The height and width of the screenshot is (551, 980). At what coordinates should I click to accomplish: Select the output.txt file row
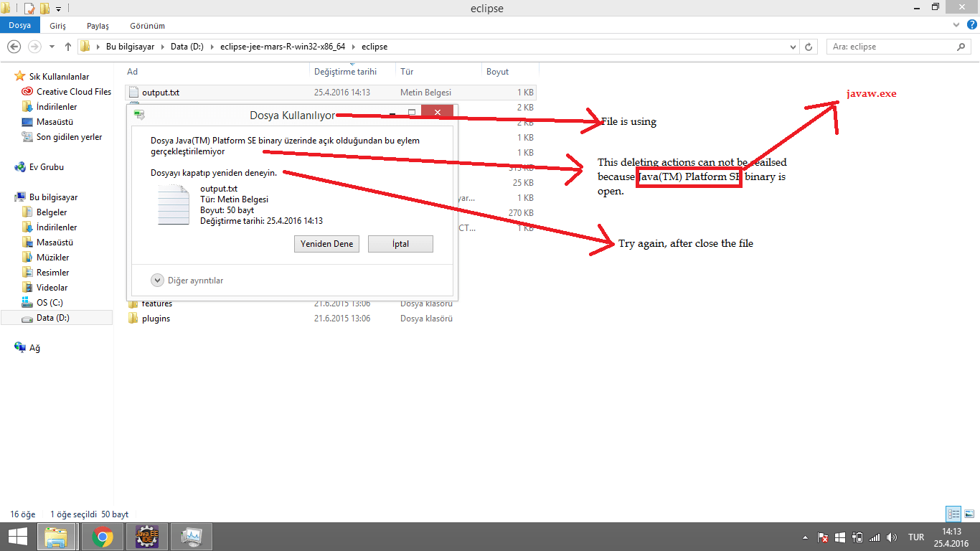coord(330,93)
